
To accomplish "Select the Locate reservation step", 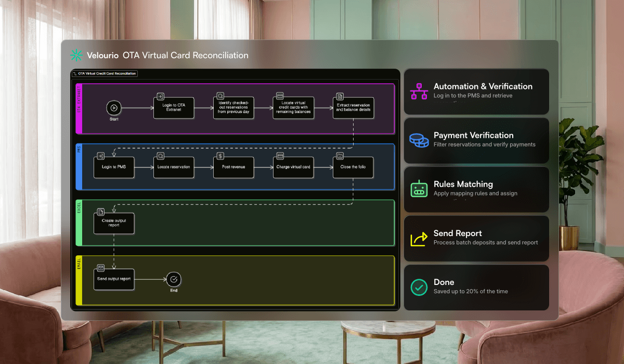I will click(x=174, y=167).
